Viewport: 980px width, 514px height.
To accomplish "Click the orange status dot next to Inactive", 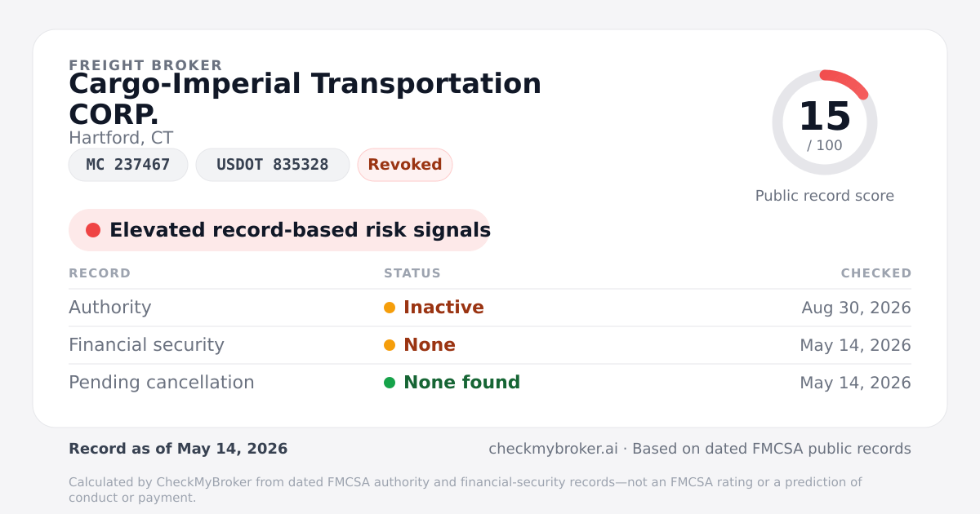I will [390, 308].
